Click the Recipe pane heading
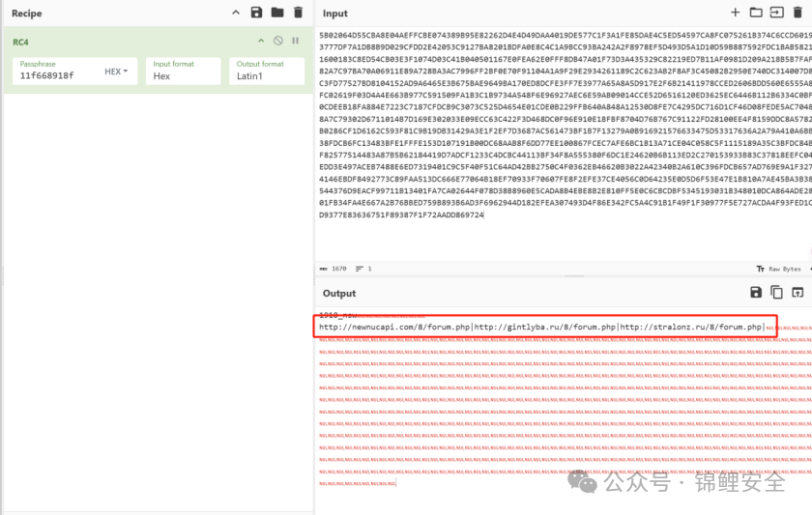The height and width of the screenshot is (515, 812). 27,14
